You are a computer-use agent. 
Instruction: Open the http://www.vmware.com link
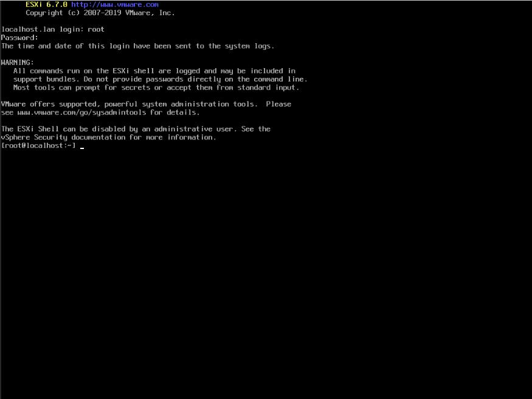[115, 5]
